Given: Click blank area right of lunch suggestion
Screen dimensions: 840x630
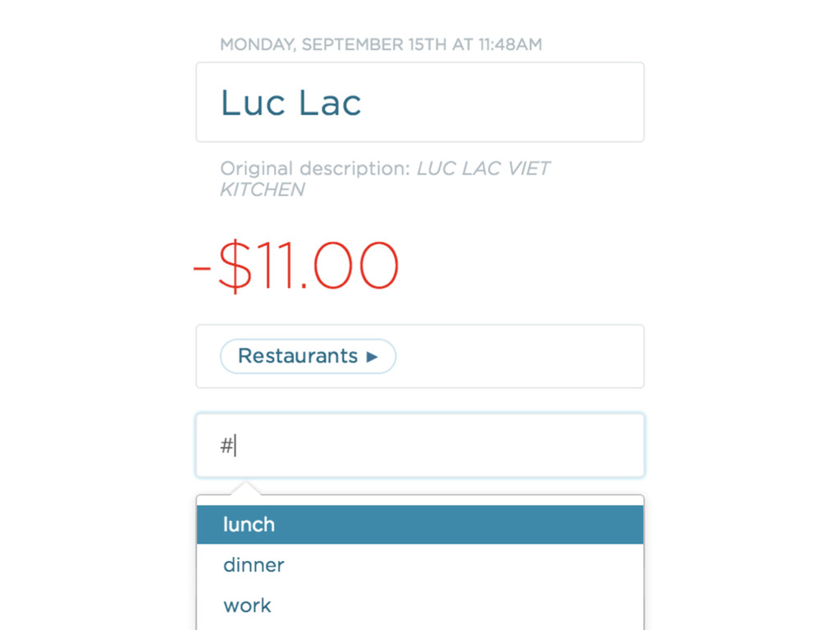Looking at the screenshot, I should (459, 524).
